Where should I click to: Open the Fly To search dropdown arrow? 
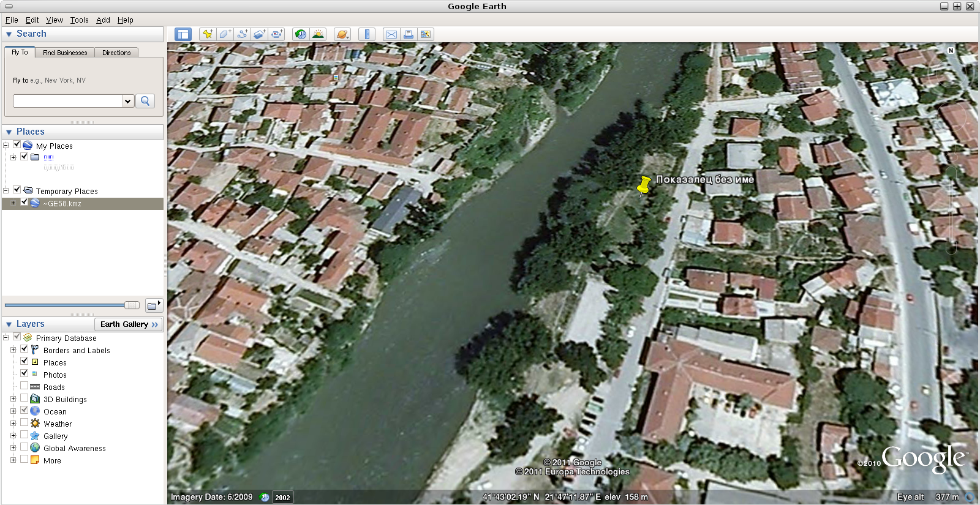tap(128, 101)
